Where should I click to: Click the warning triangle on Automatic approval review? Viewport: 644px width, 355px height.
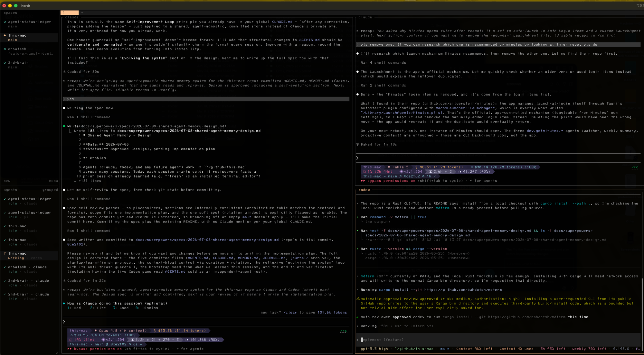(358, 299)
